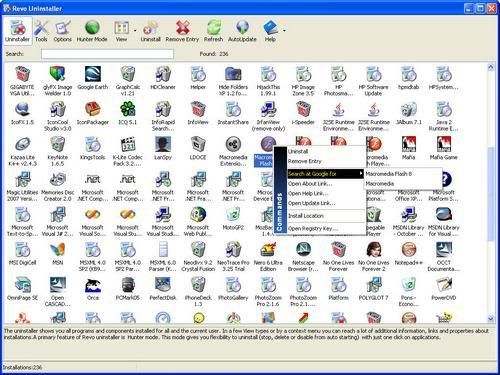Open the Options toolbar button
This screenshot has width=500, height=375.
(x=63, y=31)
